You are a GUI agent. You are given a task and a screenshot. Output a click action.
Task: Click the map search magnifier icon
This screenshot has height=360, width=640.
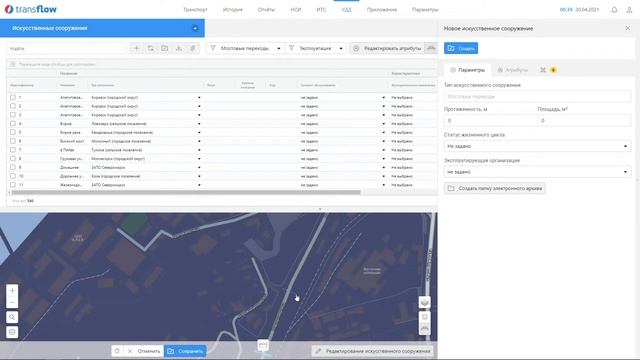(12, 317)
